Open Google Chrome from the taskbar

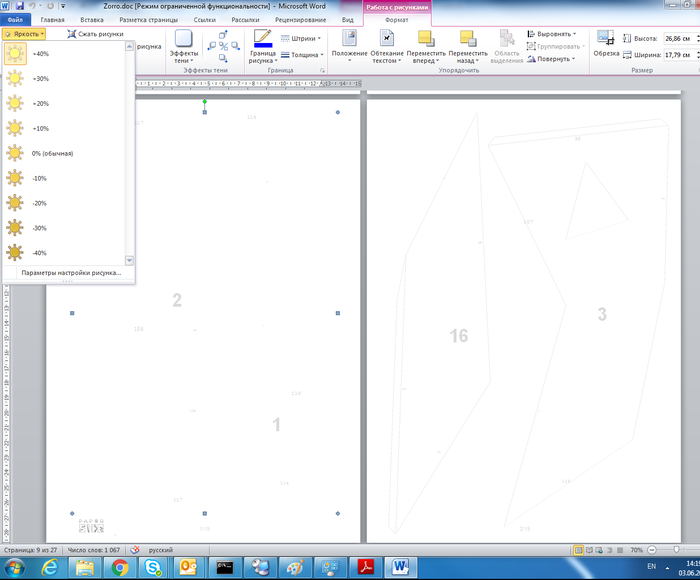tap(119, 568)
